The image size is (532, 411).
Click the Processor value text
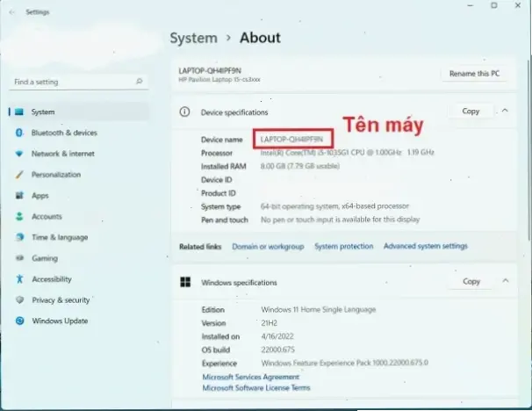click(347, 153)
